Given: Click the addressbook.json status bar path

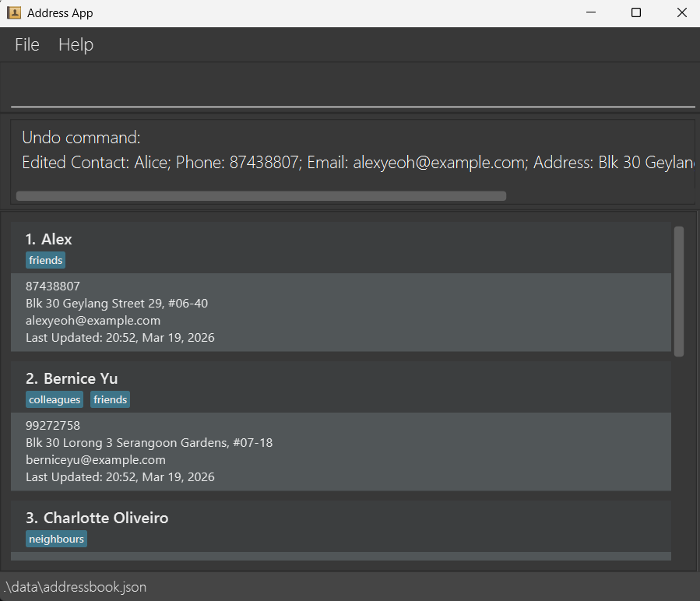Looking at the screenshot, I should coord(75,587).
